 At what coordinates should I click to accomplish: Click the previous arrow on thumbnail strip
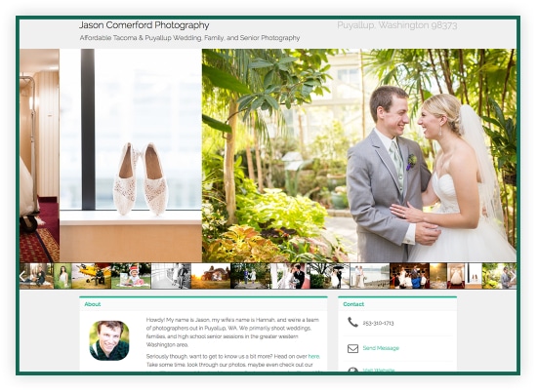coord(22,276)
